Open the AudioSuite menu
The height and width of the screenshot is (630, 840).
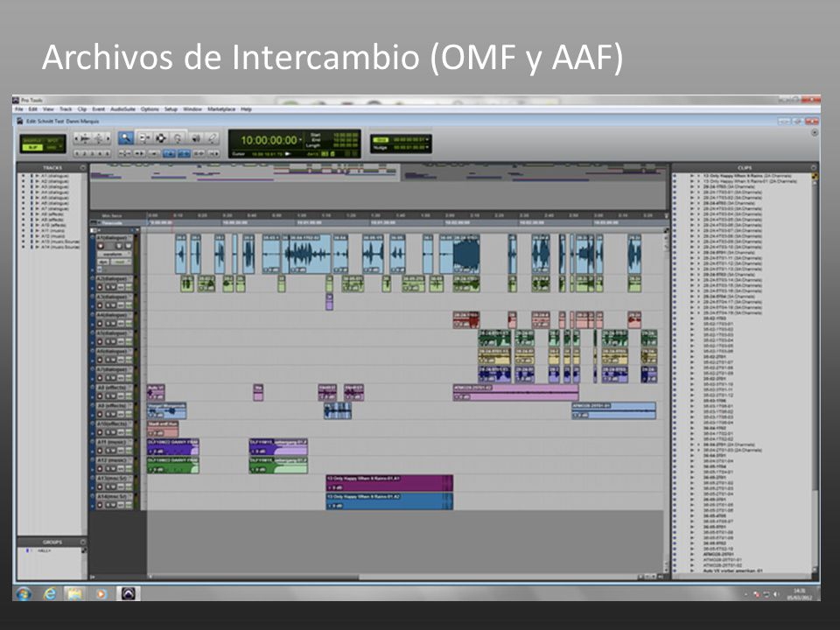pyautogui.click(x=122, y=109)
